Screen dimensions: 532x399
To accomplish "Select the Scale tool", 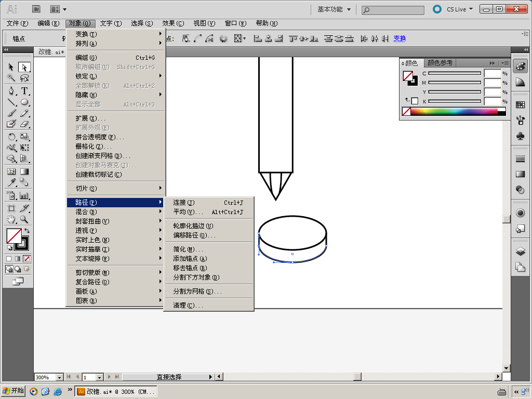I will pyautogui.click(x=24, y=137).
